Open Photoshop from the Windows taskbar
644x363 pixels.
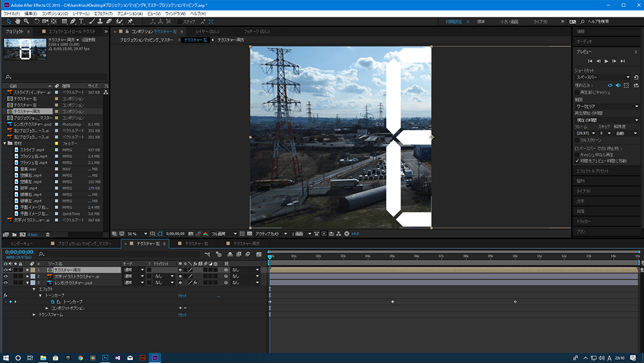[105, 357]
